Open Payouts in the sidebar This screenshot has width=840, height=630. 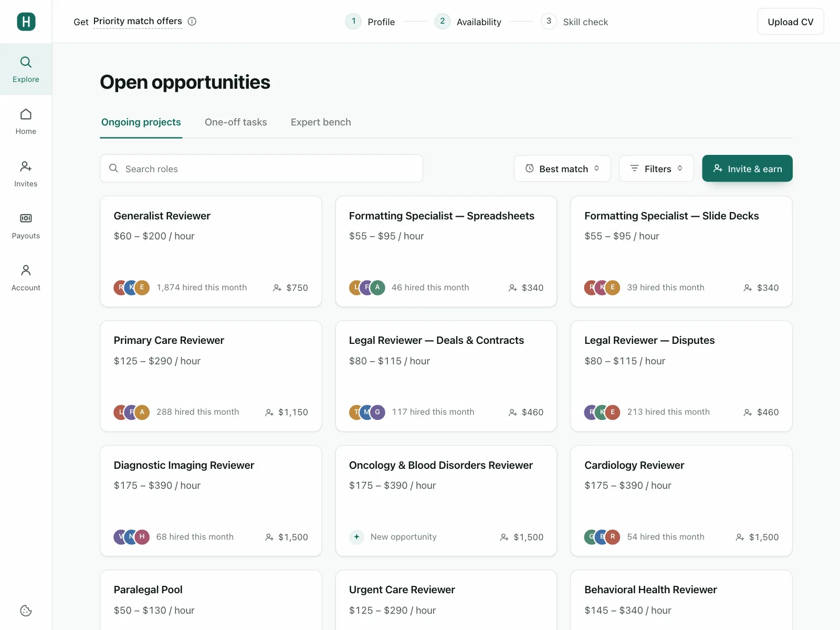(x=26, y=226)
